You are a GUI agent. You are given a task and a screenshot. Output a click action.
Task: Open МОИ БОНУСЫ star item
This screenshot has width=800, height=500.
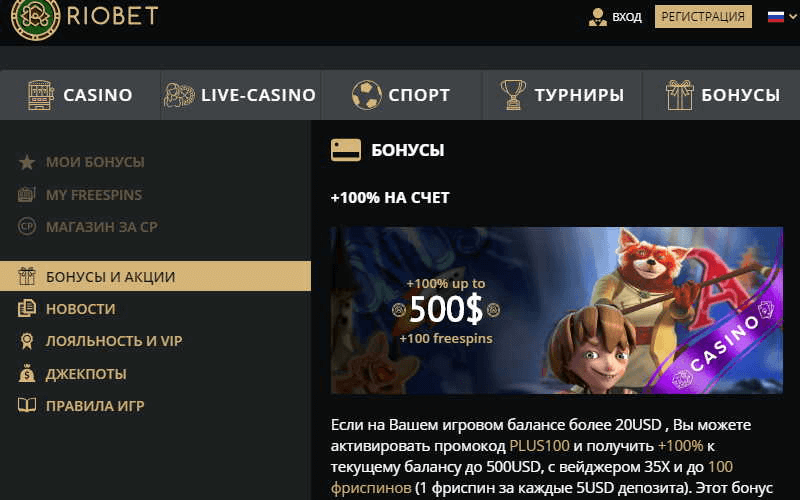[82, 162]
